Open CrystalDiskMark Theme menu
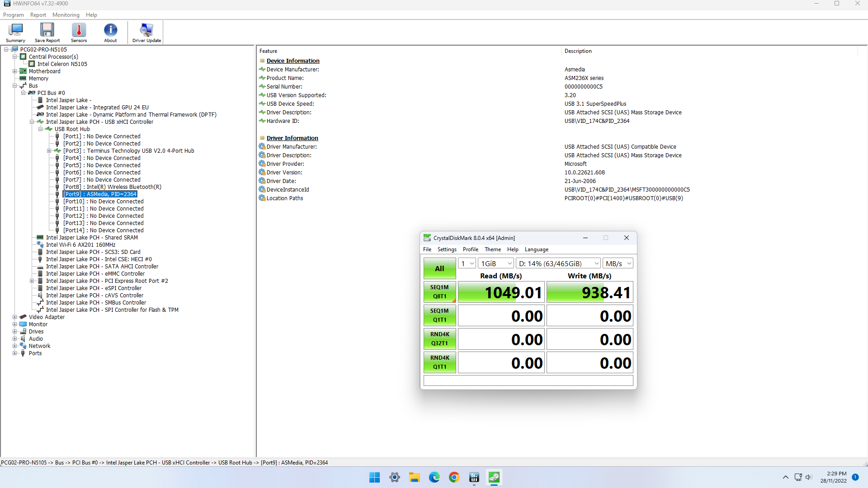Screen dimensions: 868x488 493,249
